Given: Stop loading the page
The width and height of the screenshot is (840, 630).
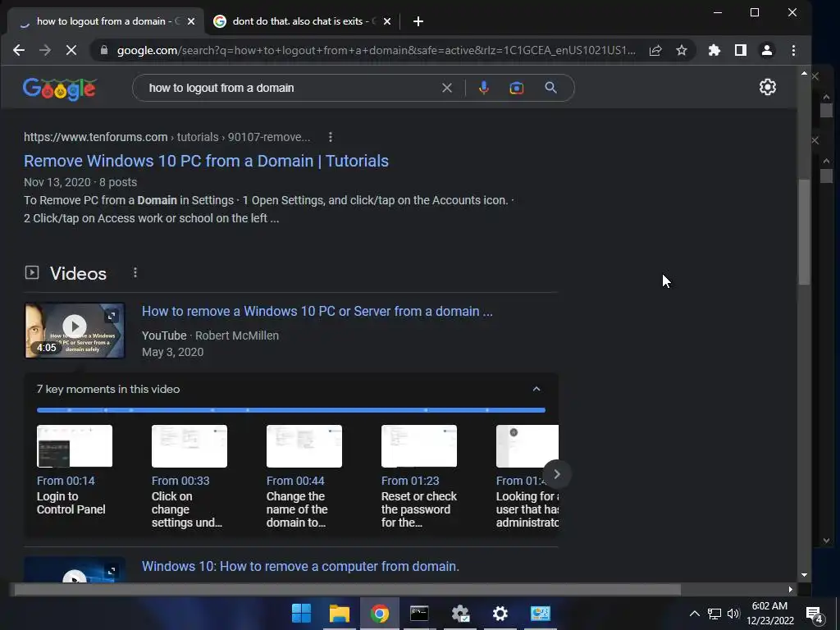Looking at the screenshot, I should pos(71,50).
